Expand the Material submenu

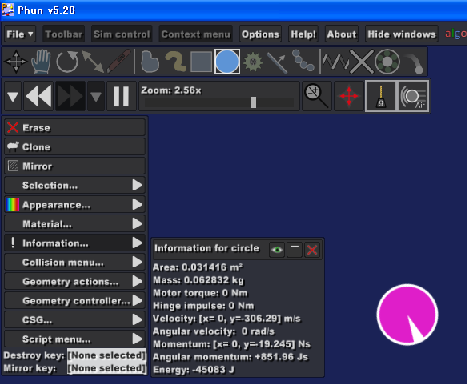pyautogui.click(x=75, y=224)
